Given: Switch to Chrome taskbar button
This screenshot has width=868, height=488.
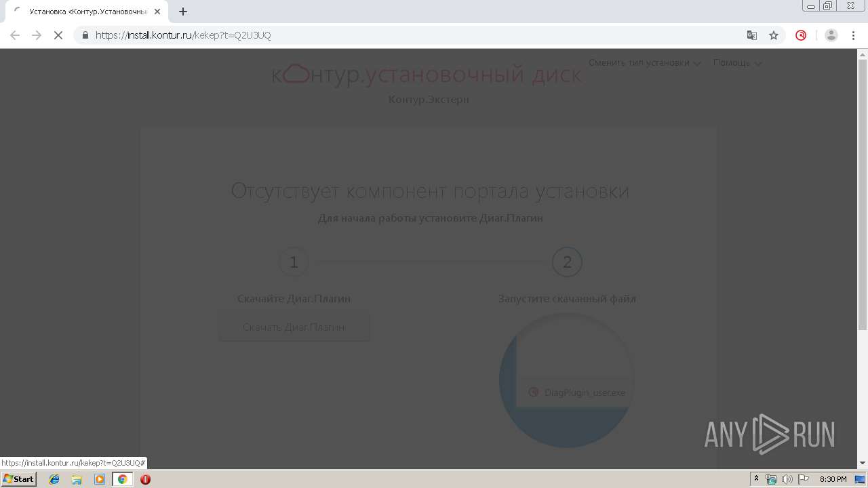Looking at the screenshot, I should [x=122, y=479].
